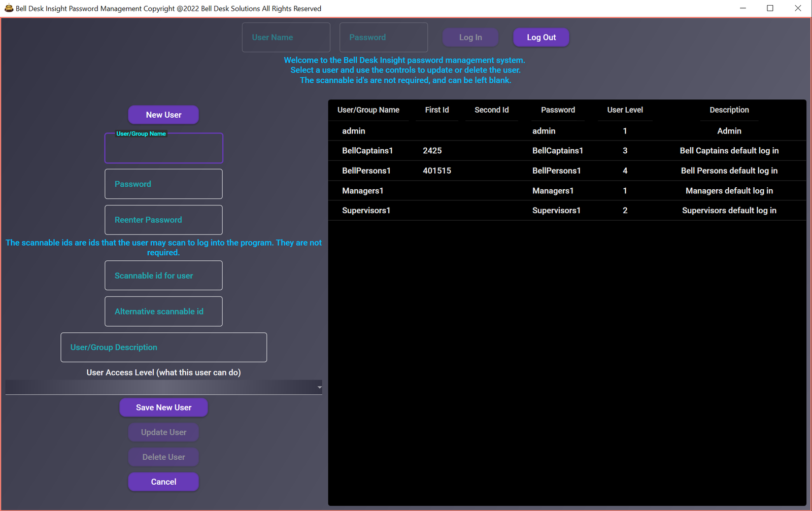Select the admin user name cell
The height and width of the screenshot is (511, 812).
point(354,131)
